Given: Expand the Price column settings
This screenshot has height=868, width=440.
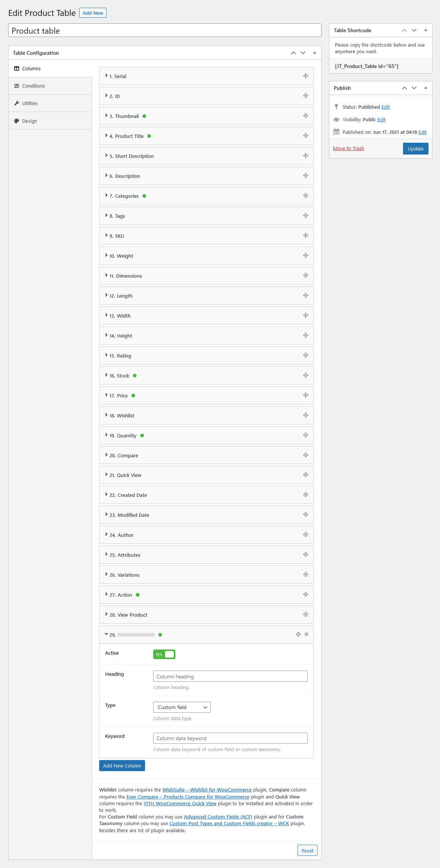Looking at the screenshot, I should (x=206, y=396).
